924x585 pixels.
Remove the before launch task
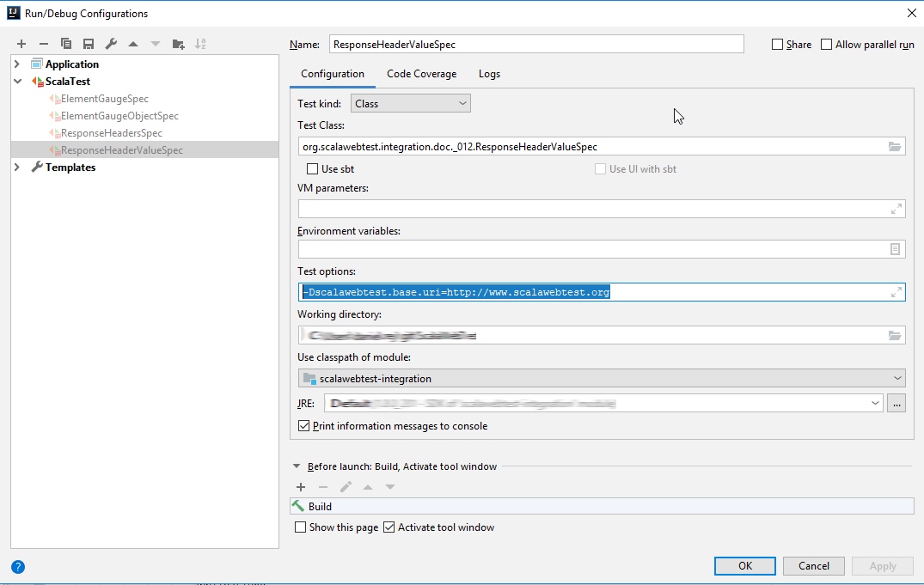[x=323, y=487]
